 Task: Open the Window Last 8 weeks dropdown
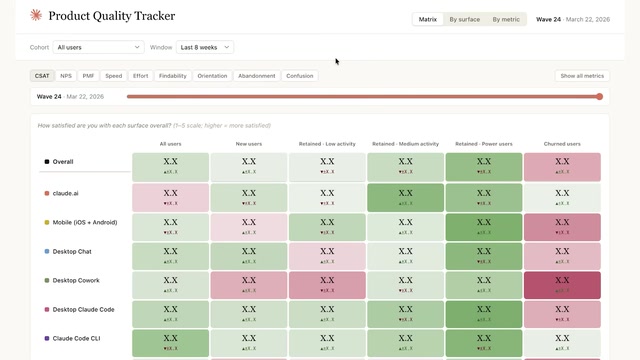[x=205, y=47]
